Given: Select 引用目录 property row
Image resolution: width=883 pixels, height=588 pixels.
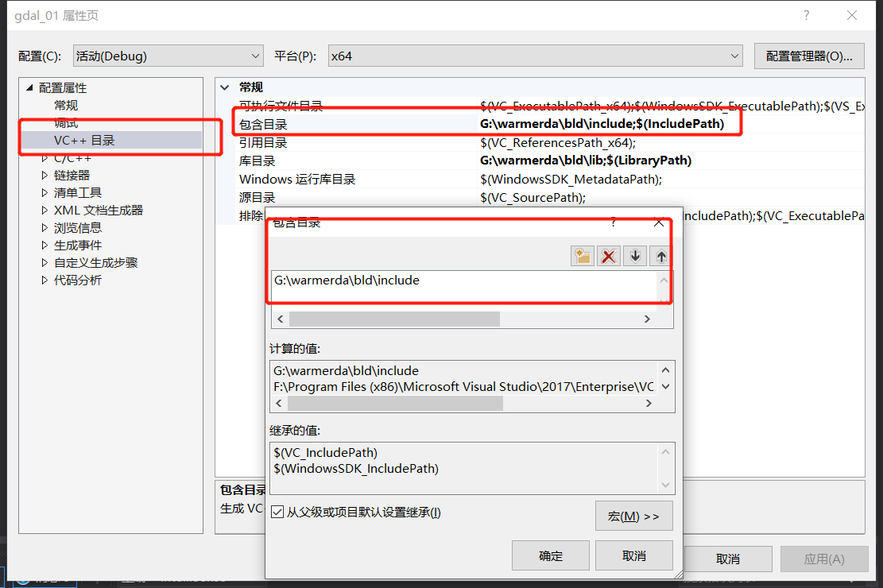Looking at the screenshot, I should pos(548,142).
